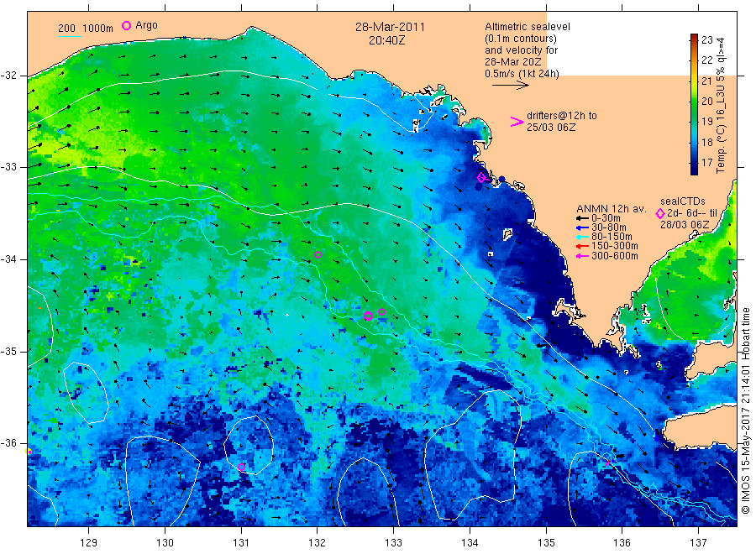The height and width of the screenshot is (554, 756).
Task: Click the 'ANMN 12h av.' legend heading
Action: click(611, 209)
